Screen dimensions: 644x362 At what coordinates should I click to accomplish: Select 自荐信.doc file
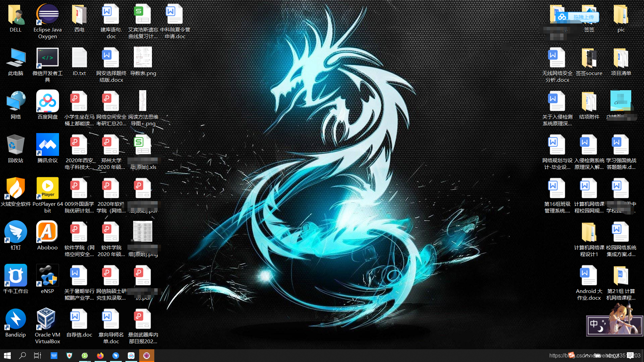(x=79, y=323)
